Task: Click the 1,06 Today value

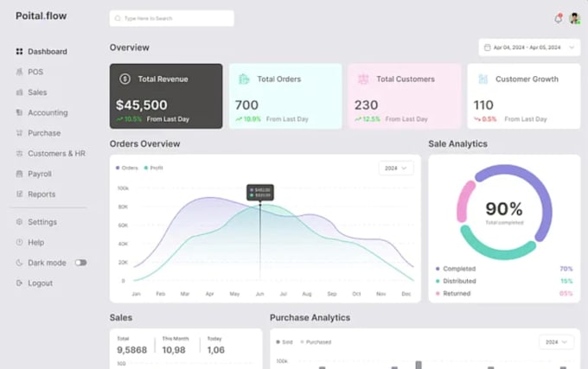Action: [216, 350]
